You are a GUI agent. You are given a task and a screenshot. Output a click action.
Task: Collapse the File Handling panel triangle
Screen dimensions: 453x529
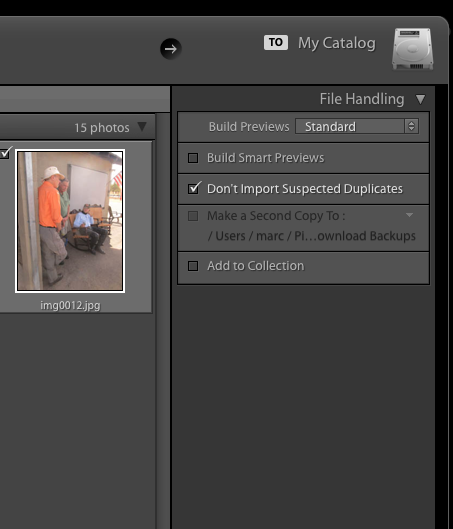click(420, 99)
